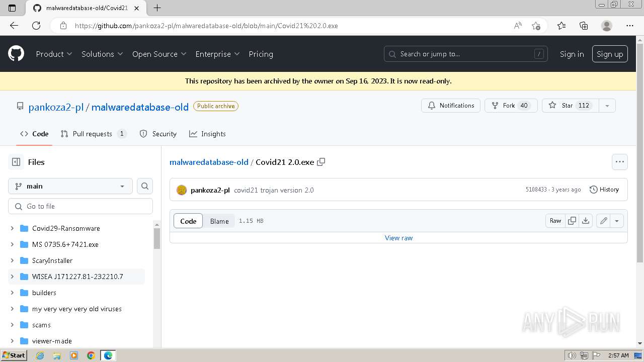Open a new browser tab
Image resolution: width=644 pixels, height=362 pixels.
pyautogui.click(x=157, y=8)
